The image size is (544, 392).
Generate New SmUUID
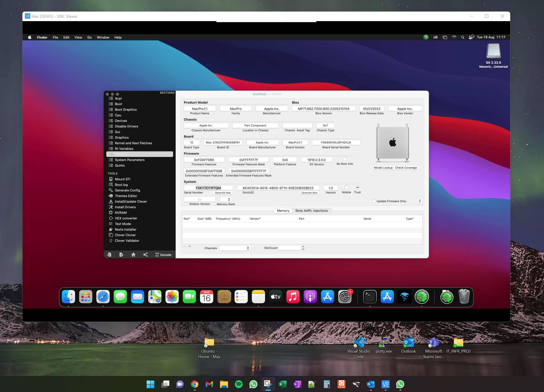pyautogui.click(x=309, y=193)
